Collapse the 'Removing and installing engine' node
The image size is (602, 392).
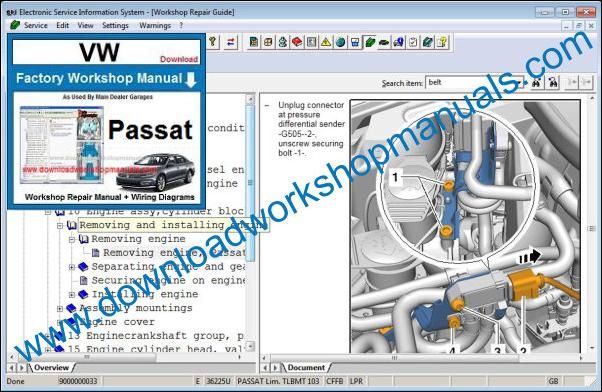click(x=60, y=225)
